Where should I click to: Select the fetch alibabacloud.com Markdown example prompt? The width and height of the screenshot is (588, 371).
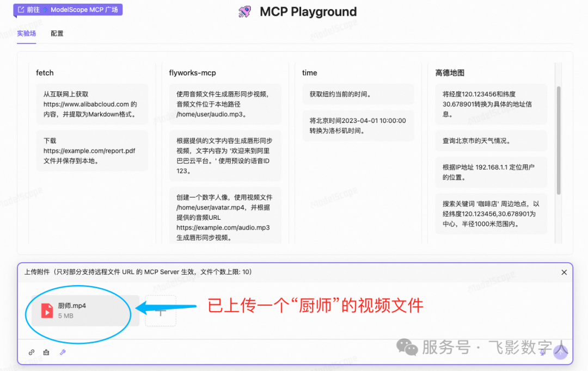coord(92,104)
